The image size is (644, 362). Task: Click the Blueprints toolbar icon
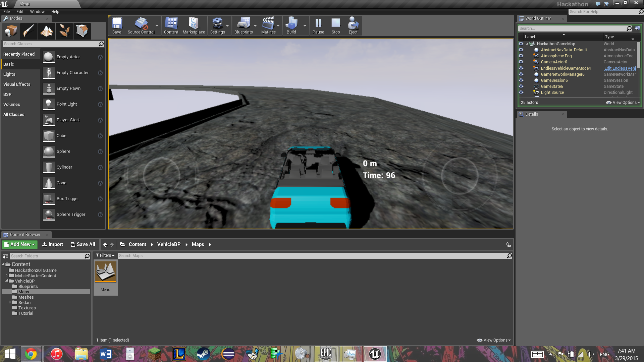[x=244, y=26]
